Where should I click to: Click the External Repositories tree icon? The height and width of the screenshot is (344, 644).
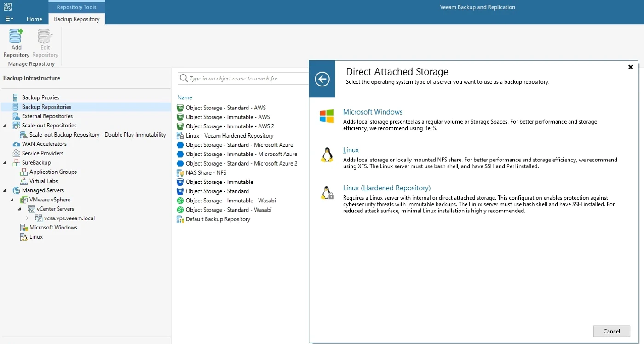point(16,116)
